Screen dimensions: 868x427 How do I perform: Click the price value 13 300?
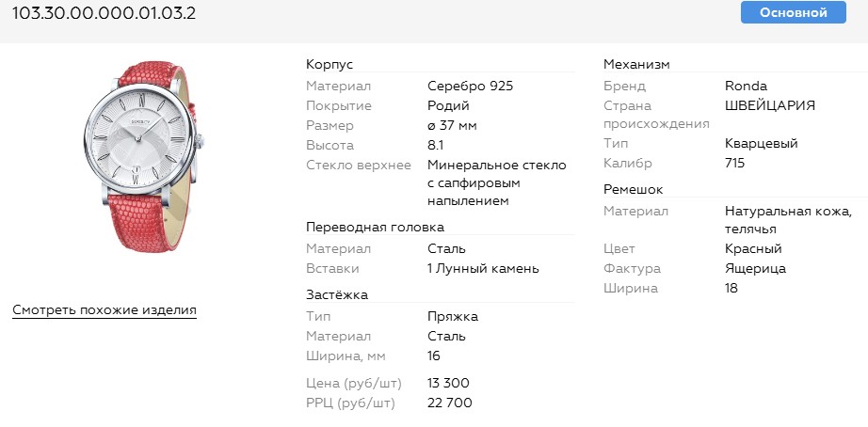448,383
